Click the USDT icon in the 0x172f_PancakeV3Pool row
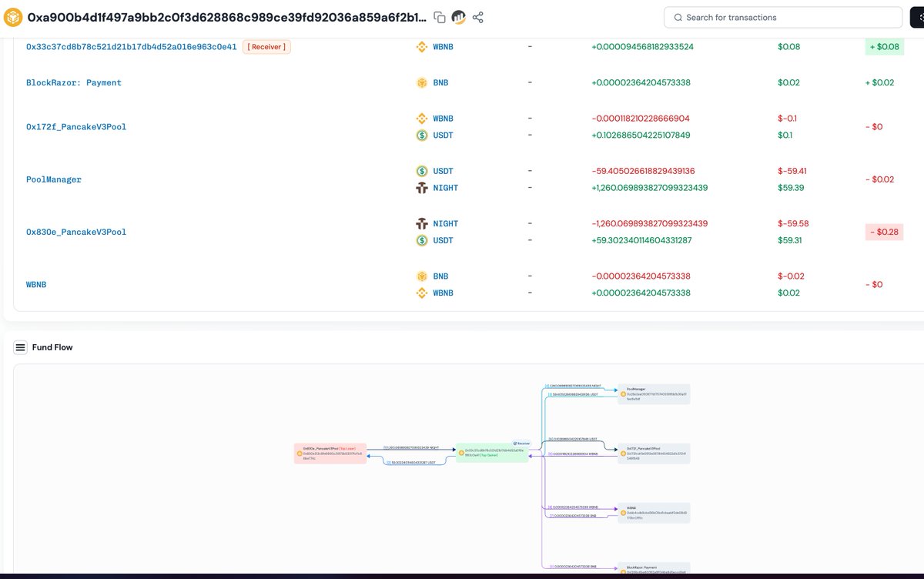Viewport: 924px width, 579px height. pyautogui.click(x=422, y=136)
